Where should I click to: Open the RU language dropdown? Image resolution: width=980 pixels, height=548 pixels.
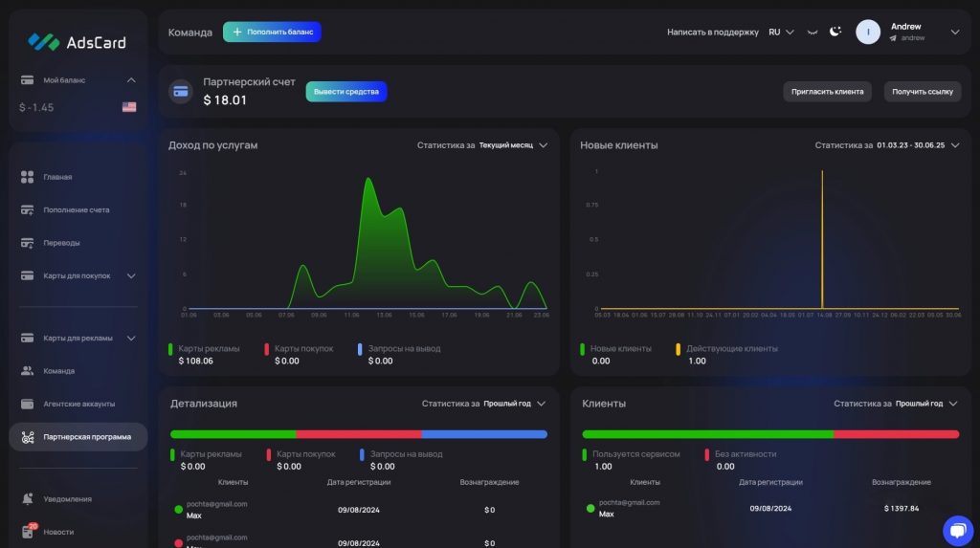(781, 32)
